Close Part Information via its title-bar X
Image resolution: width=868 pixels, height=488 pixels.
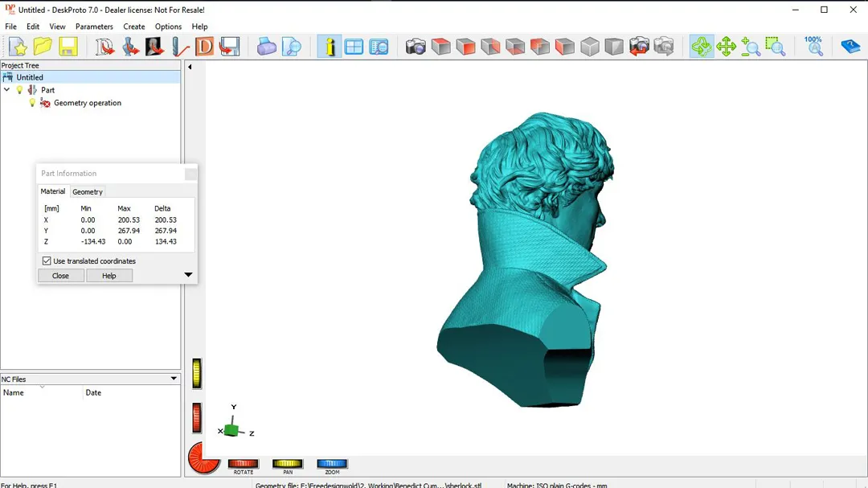(x=190, y=174)
